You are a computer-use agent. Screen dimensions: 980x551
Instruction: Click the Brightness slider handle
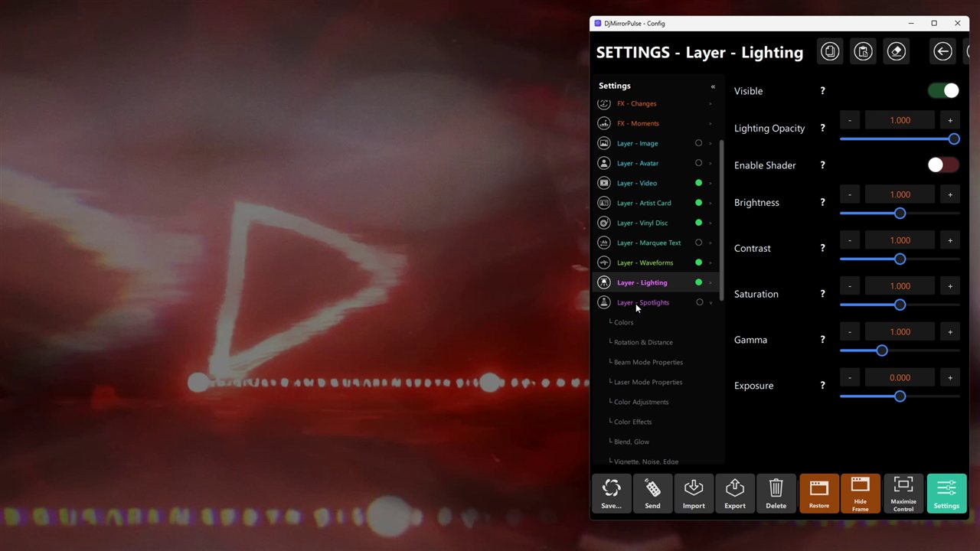click(x=900, y=213)
